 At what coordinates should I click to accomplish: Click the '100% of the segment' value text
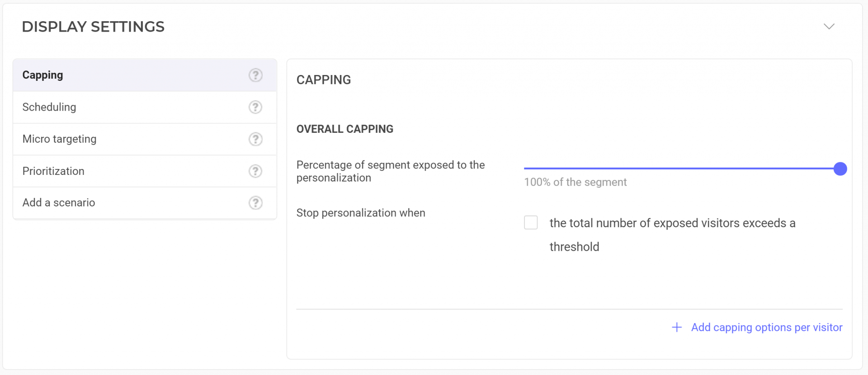point(575,182)
